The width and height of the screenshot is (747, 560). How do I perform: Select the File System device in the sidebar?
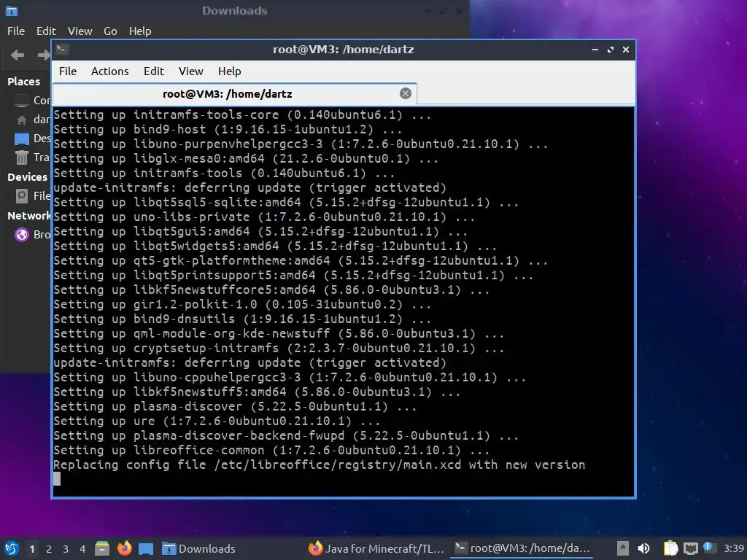pos(31,195)
